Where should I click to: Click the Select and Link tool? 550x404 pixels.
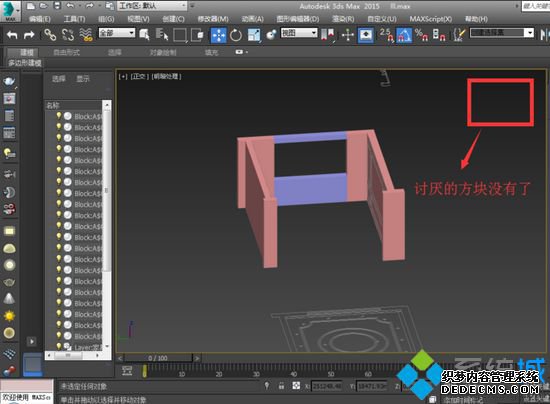point(50,34)
